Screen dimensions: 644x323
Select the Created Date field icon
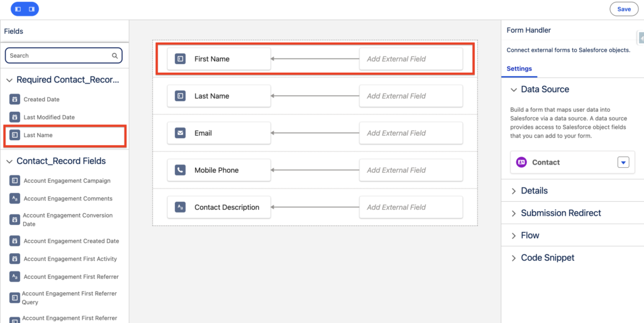pos(14,99)
